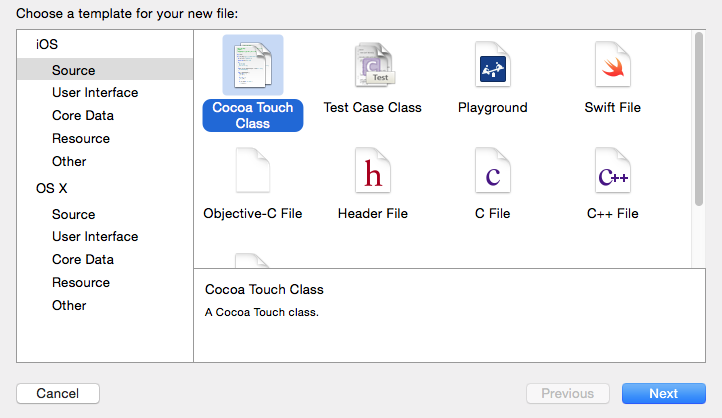Select OS X Resource category
This screenshot has height=418, width=722.
[80, 283]
